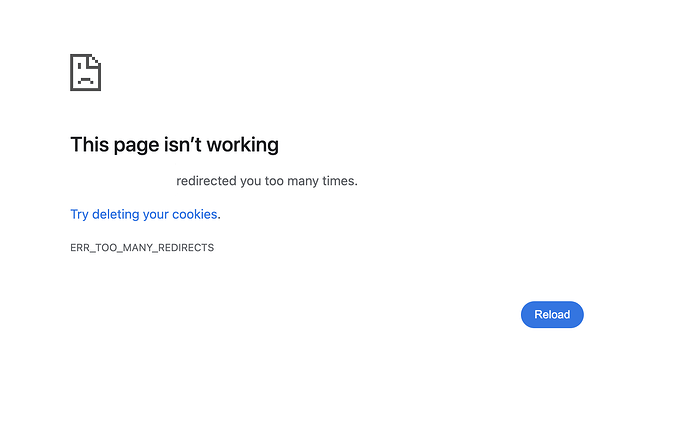Click the 'This page isn't working' heading
Viewport: 690px width, 439px height.
tap(174, 145)
